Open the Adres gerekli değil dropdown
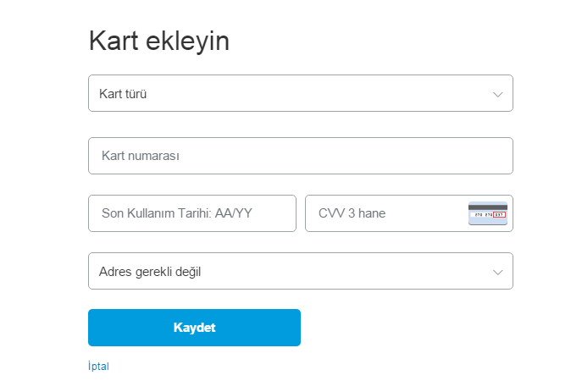 (301, 271)
